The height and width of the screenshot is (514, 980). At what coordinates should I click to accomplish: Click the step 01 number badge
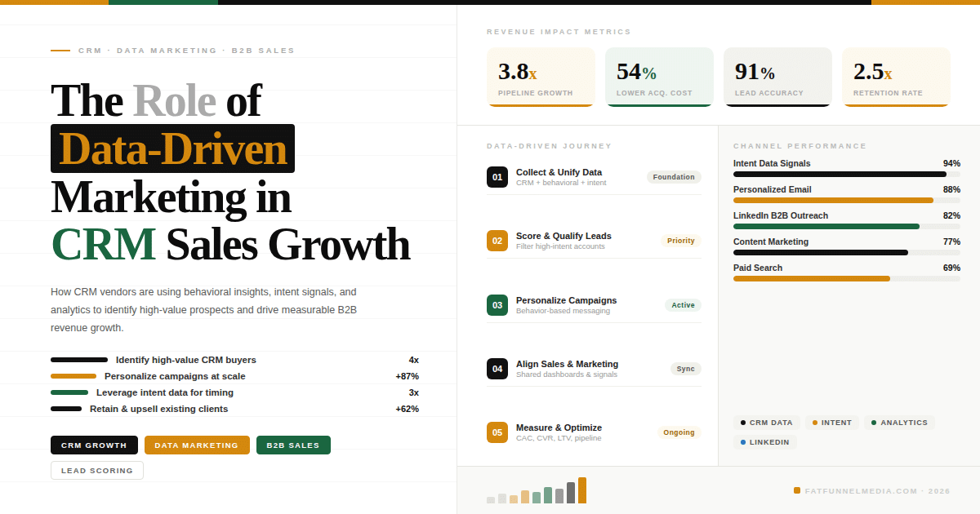(497, 177)
